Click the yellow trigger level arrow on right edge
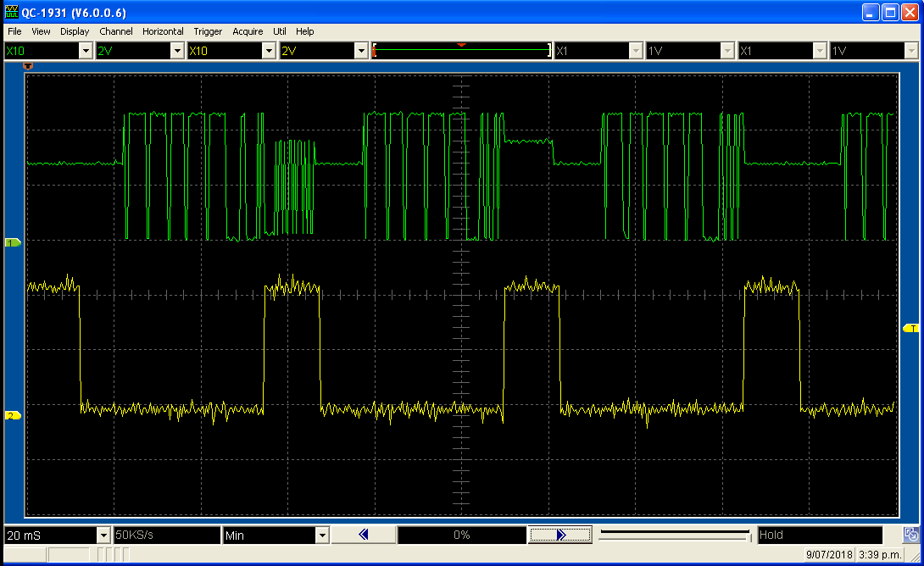 [x=911, y=326]
